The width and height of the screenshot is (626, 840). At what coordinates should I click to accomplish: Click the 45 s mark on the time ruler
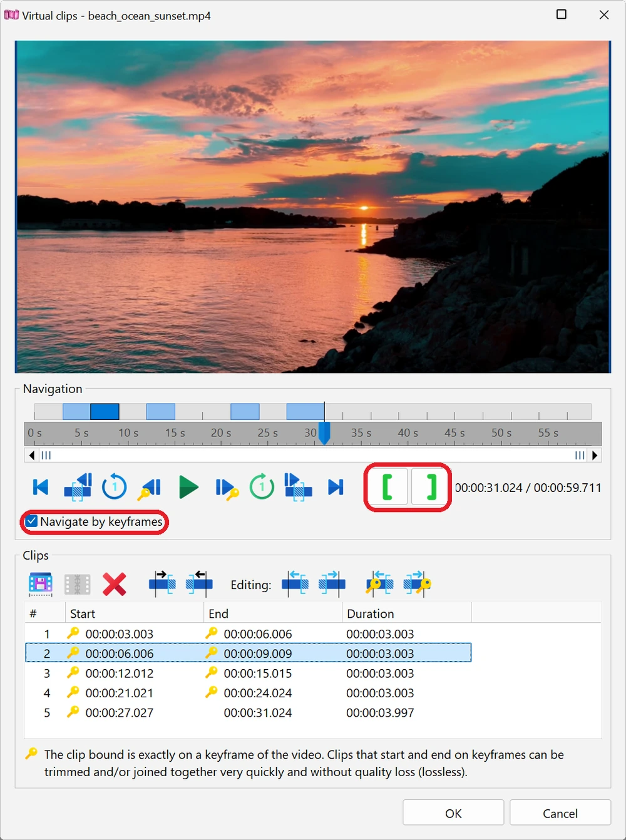coord(454,433)
